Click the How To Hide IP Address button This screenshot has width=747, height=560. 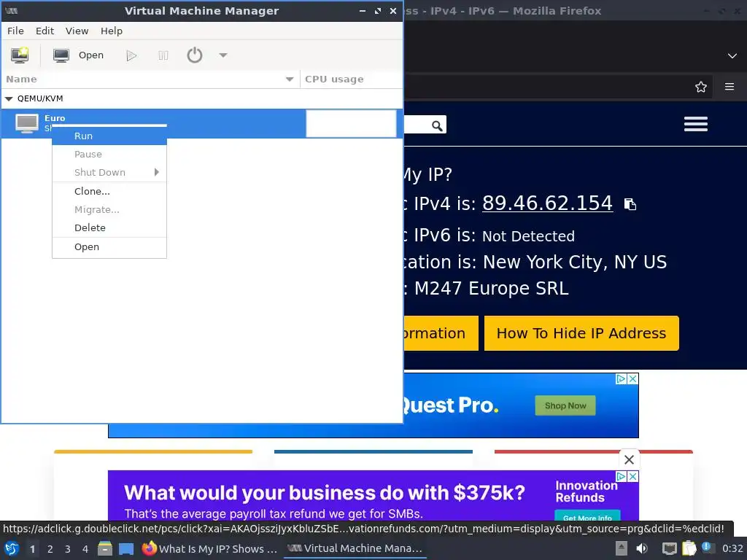pyautogui.click(x=581, y=333)
